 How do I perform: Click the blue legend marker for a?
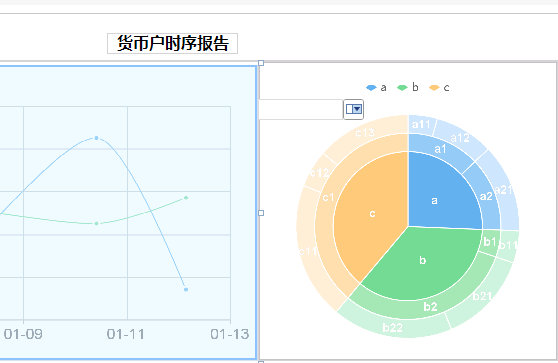(371, 88)
